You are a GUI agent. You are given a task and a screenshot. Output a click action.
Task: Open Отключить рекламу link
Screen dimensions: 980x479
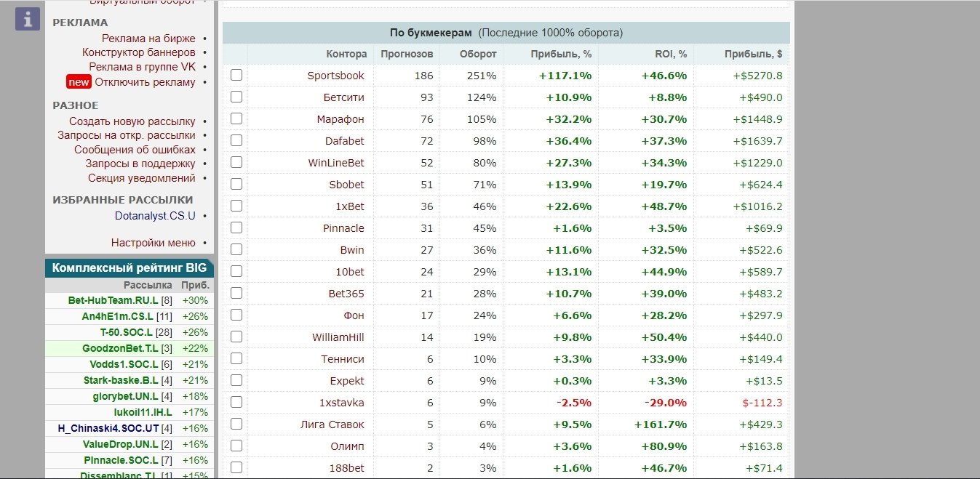[x=145, y=82]
